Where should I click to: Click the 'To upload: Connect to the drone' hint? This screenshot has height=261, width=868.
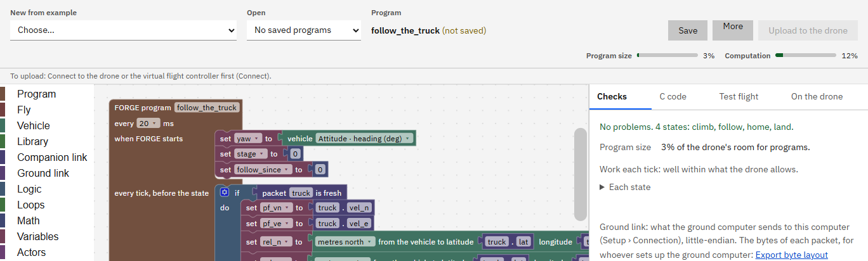[x=140, y=76]
